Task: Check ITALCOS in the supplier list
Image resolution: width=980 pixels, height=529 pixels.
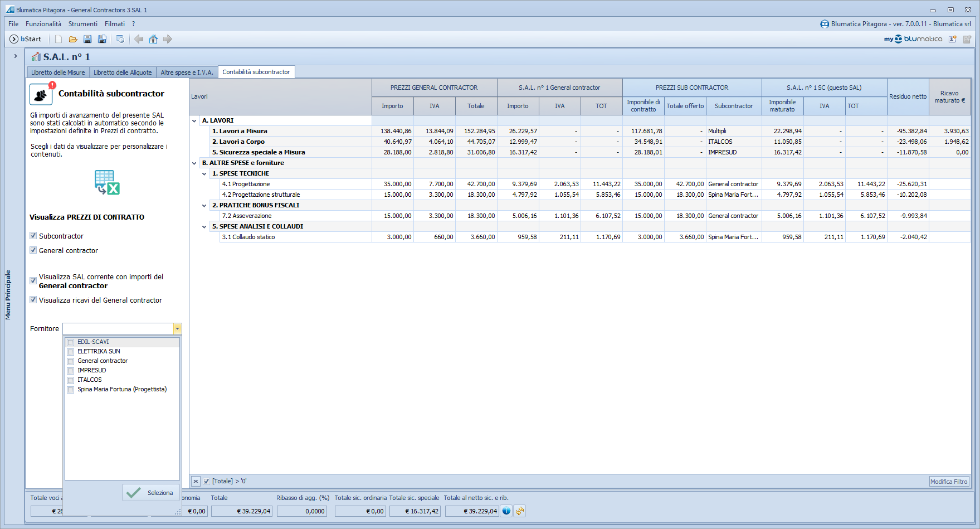Action: point(71,380)
